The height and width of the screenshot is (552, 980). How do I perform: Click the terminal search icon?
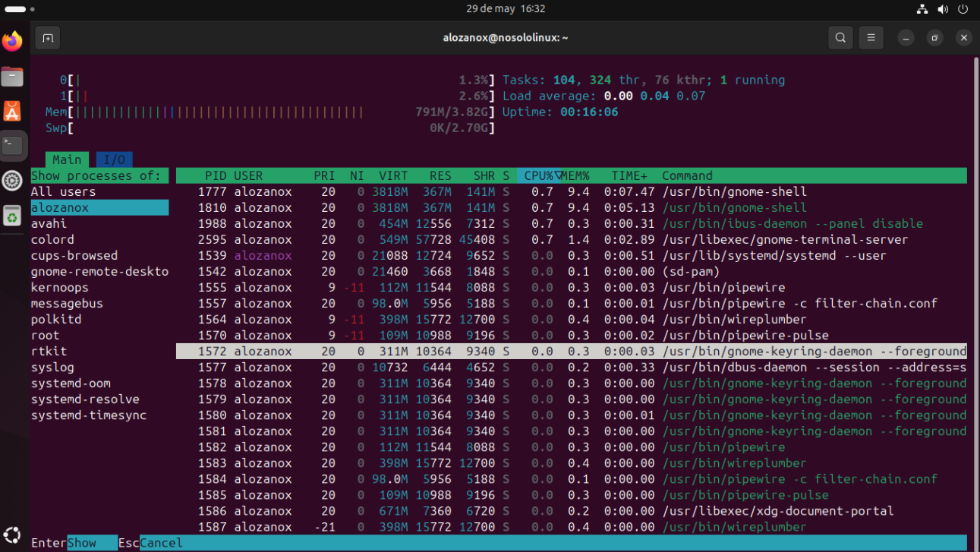click(840, 38)
